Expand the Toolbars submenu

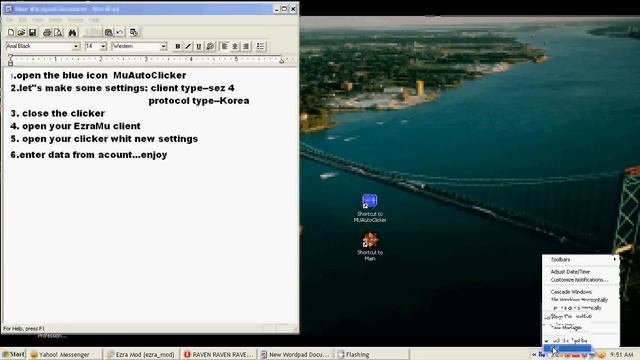pos(580,260)
